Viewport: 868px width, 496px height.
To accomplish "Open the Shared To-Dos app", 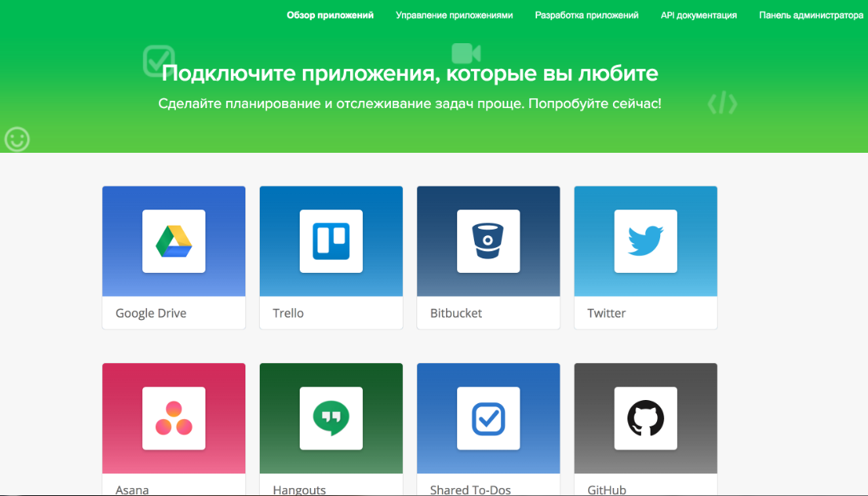I will 488,418.
